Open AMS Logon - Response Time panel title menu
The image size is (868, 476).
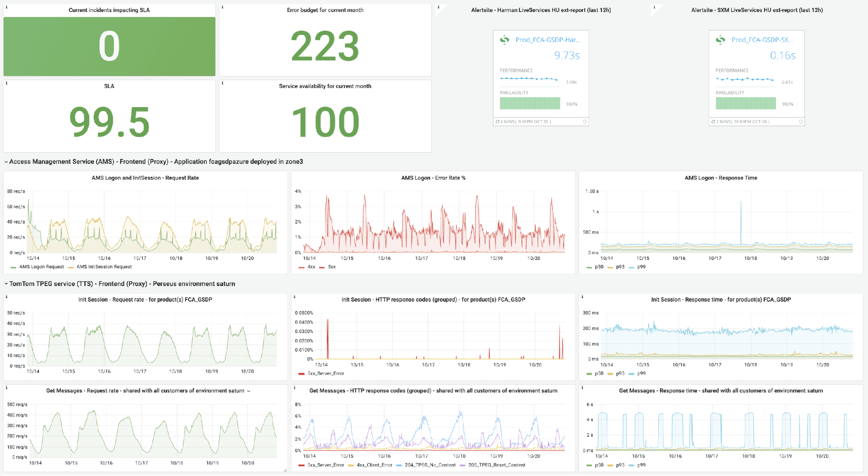tap(720, 178)
